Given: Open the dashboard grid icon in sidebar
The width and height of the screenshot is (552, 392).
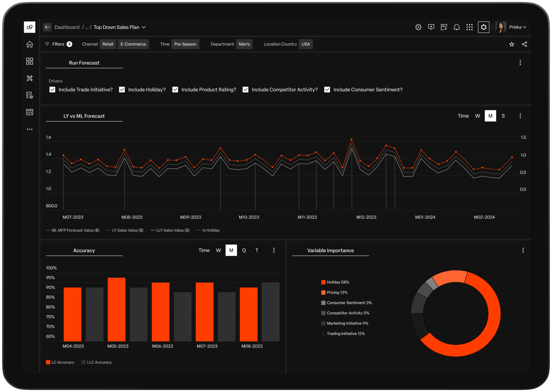Looking at the screenshot, I should coord(30,61).
